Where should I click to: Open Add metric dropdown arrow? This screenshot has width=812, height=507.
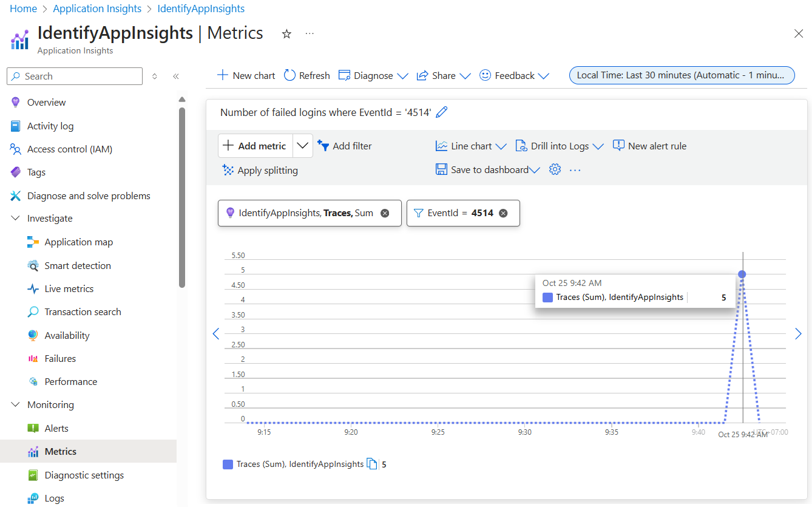(x=303, y=146)
